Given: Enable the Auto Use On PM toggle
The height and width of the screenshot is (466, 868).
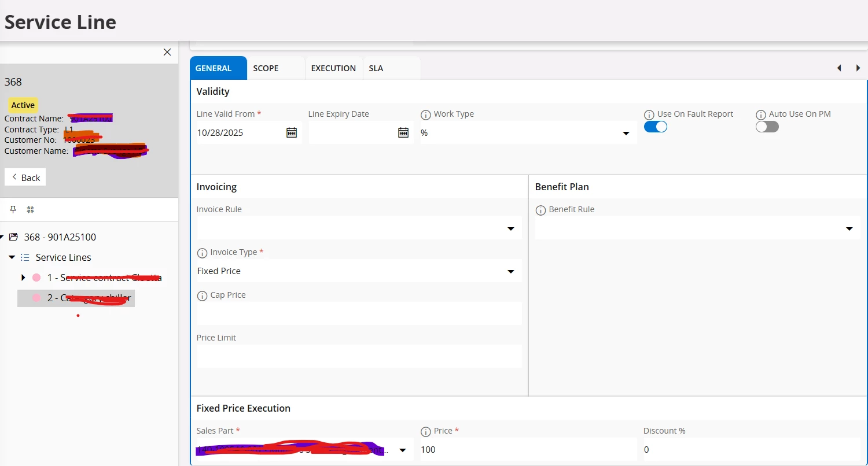Looking at the screenshot, I should [x=767, y=127].
